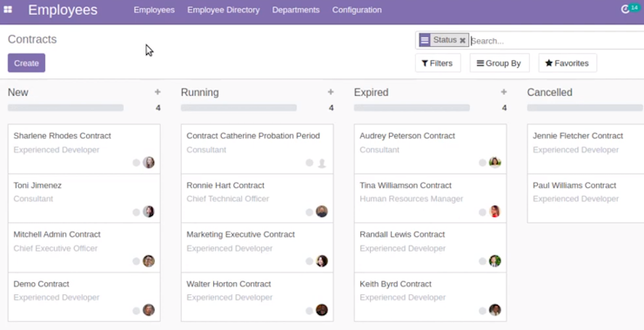644x330 pixels.
Task: Create a new contract
Action: 26,63
